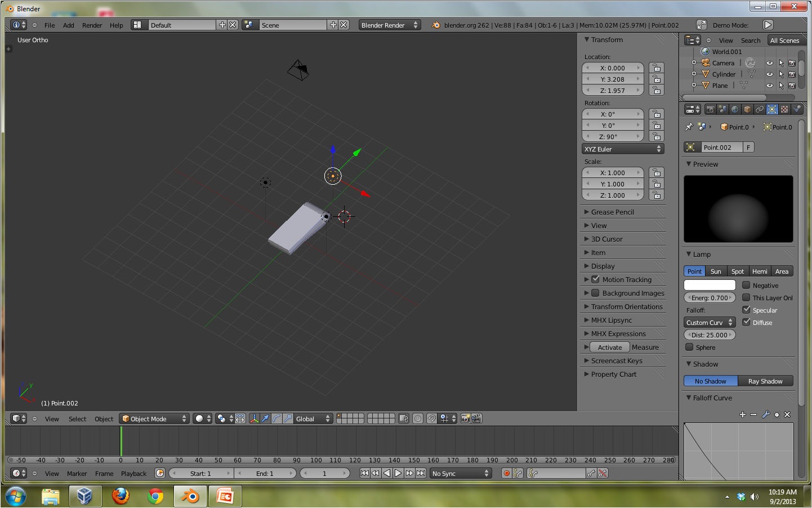Open the Select menu in 3D view
The width and height of the screenshot is (812, 508).
pyautogui.click(x=78, y=419)
